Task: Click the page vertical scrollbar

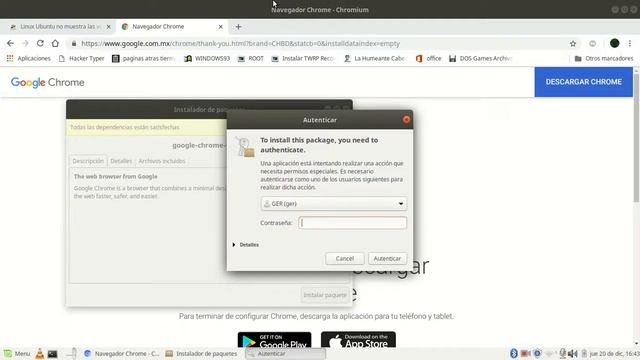Action: coord(636,137)
